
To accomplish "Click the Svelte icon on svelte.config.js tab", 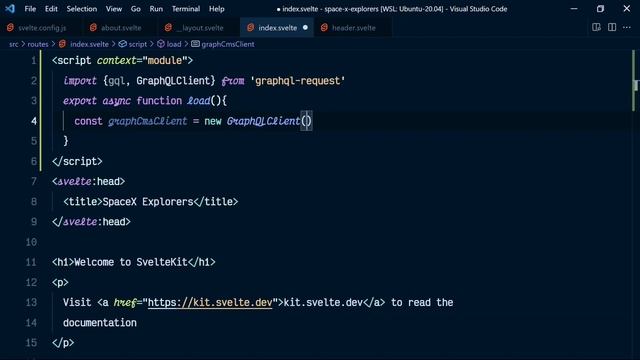I will 10,28.
